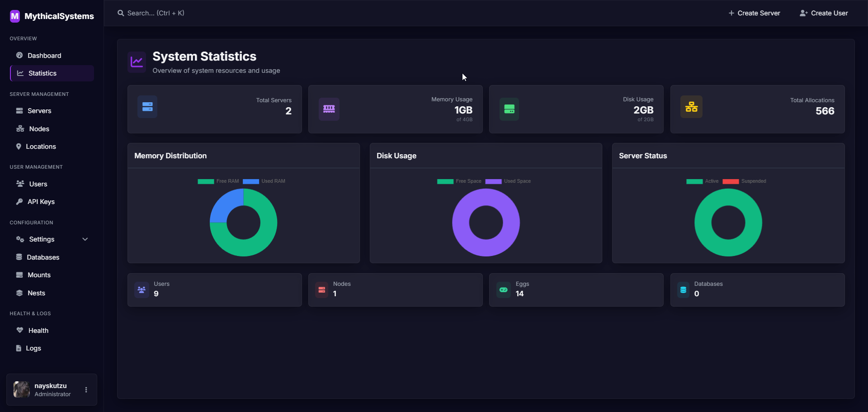Viewport: 868px width, 412px height.
Task: Navigate to Locations
Action: (52, 147)
